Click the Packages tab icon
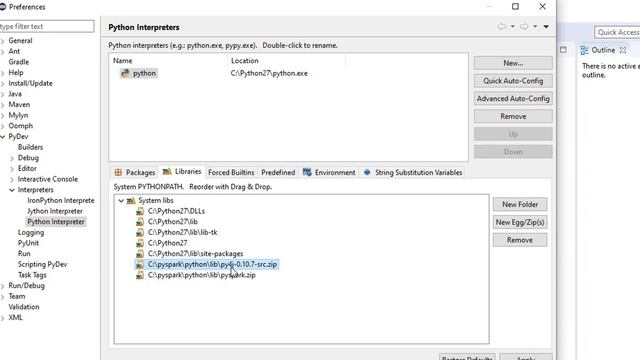This screenshot has width=640, height=360. pos(118,172)
